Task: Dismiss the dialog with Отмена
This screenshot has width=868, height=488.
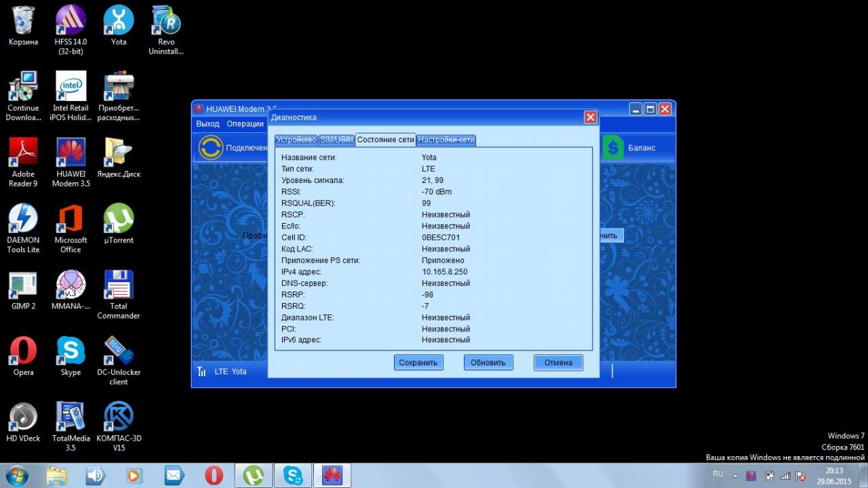Action: [558, 363]
